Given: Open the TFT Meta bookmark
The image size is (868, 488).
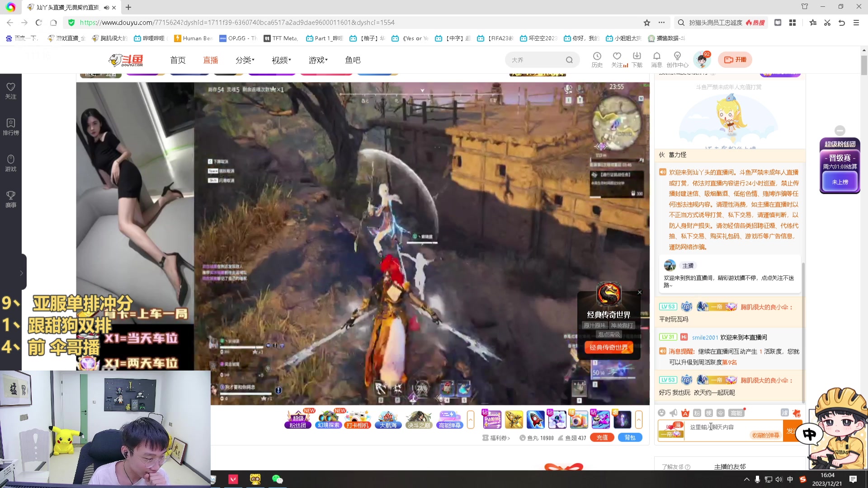Looking at the screenshot, I should tap(281, 38).
